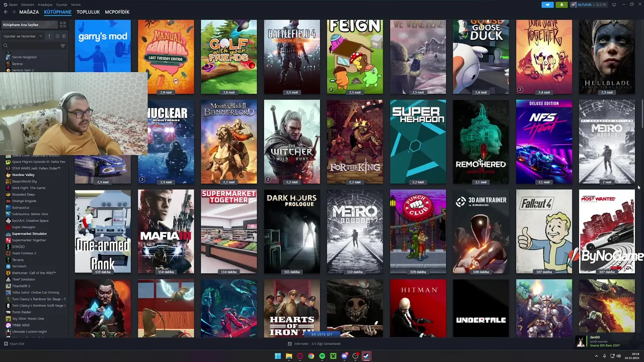Screen dimensions: 644x362
Task: Select Subnautica: Below Zero in sidebar
Action: pyautogui.click(x=30, y=214)
